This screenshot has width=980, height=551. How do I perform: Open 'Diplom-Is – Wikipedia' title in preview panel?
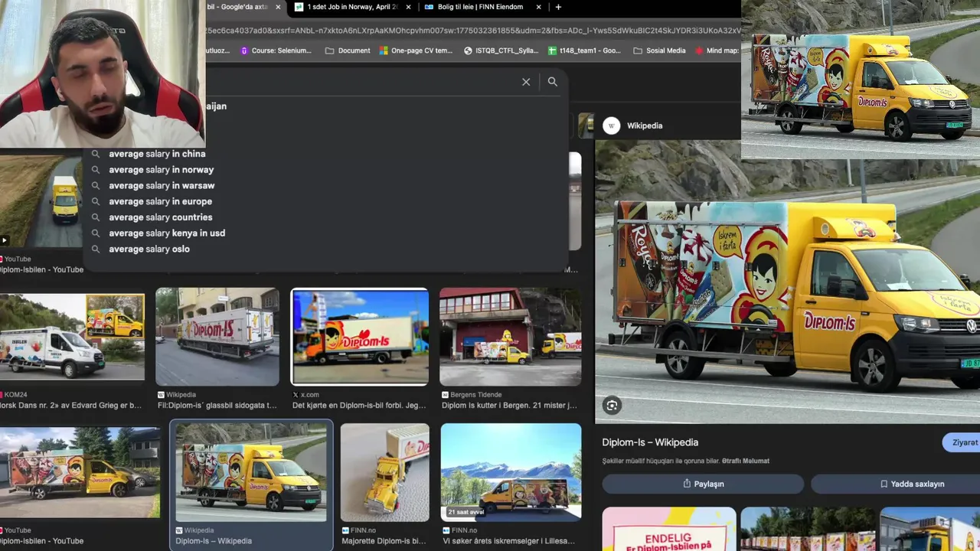click(650, 442)
